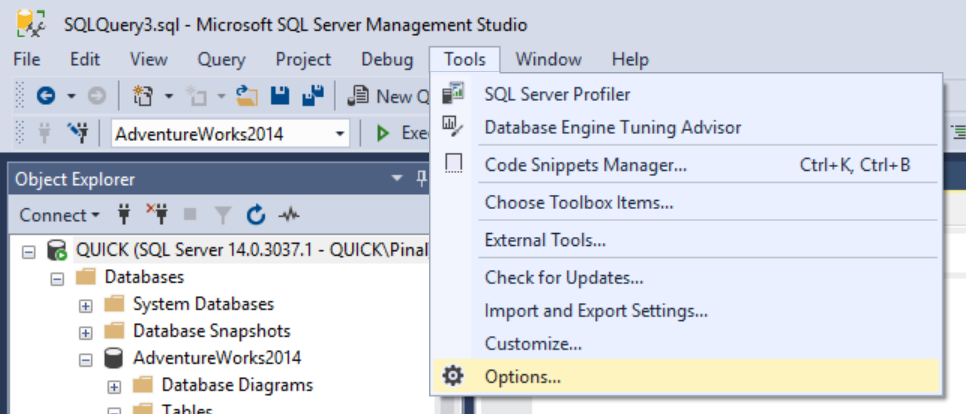Screen dimensions: 966x414
Task: Select Database Snapshots in Object Explorer
Action: [211, 331]
